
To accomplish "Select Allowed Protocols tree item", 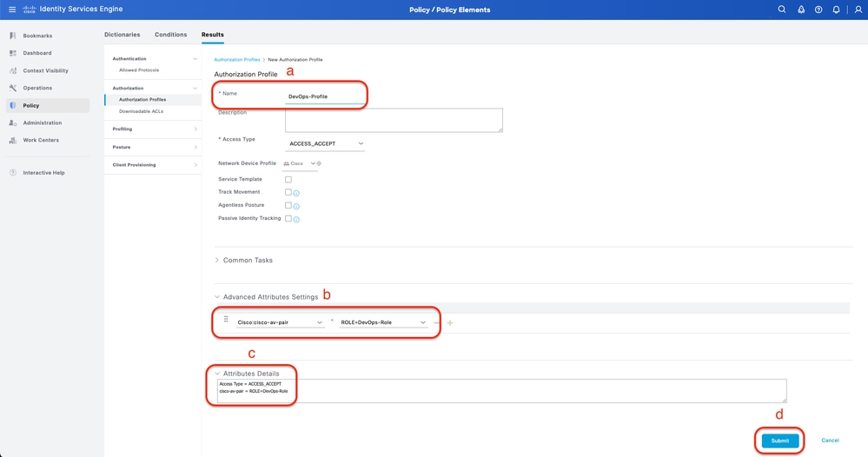I will 139,70.
